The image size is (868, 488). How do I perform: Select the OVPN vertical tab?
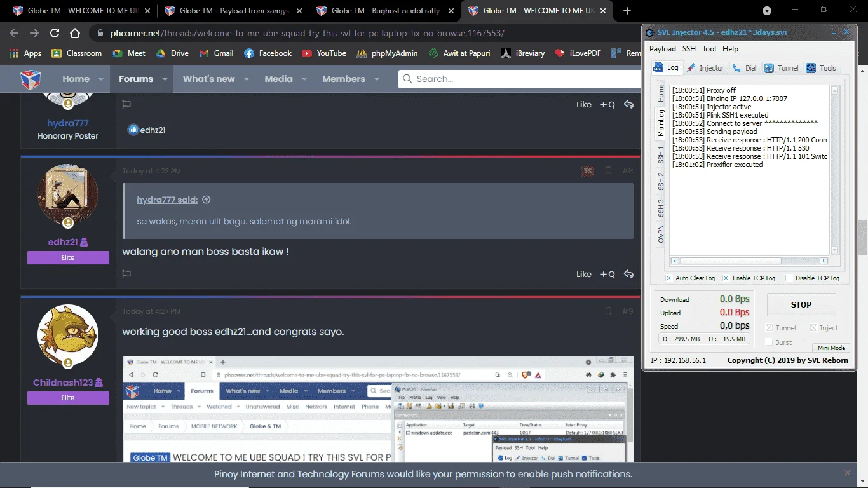tap(661, 234)
